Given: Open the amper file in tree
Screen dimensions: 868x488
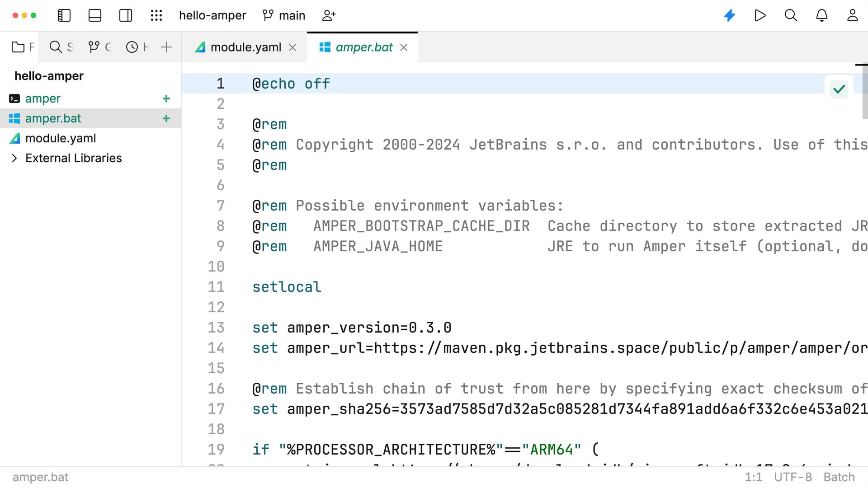Looking at the screenshot, I should (x=43, y=99).
